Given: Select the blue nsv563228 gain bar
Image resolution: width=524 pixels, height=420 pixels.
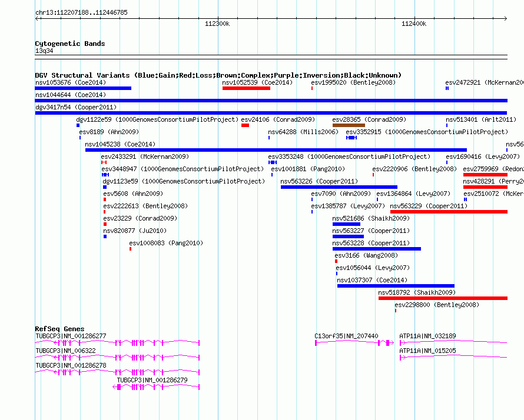Looking at the screenshot, I should (377, 249).
